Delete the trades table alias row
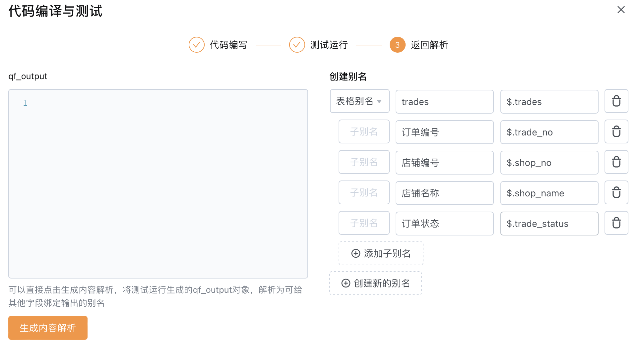Image resolution: width=644 pixels, height=357 pixels. pos(616,101)
